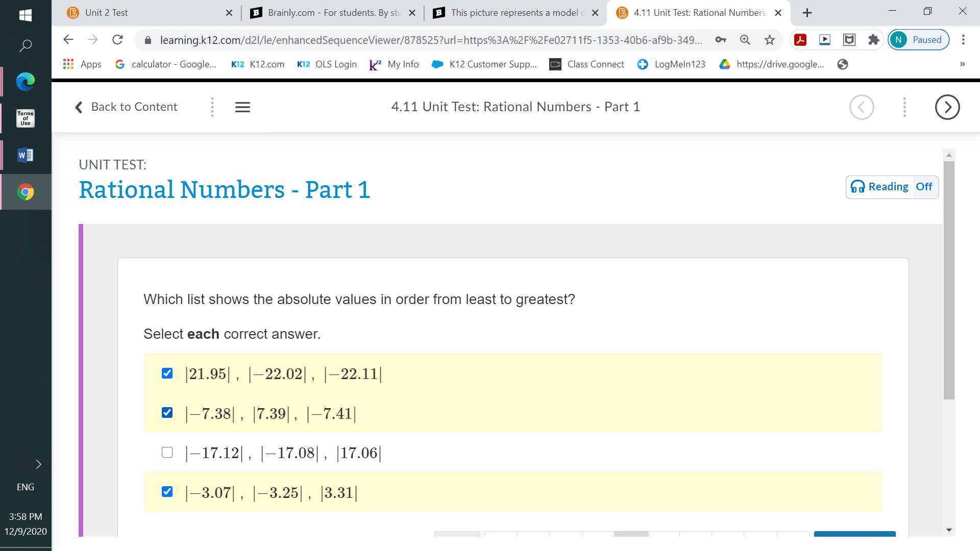Open vertical dots menu beside Back to Content
This screenshot has width=980, height=551.
pos(212,107)
